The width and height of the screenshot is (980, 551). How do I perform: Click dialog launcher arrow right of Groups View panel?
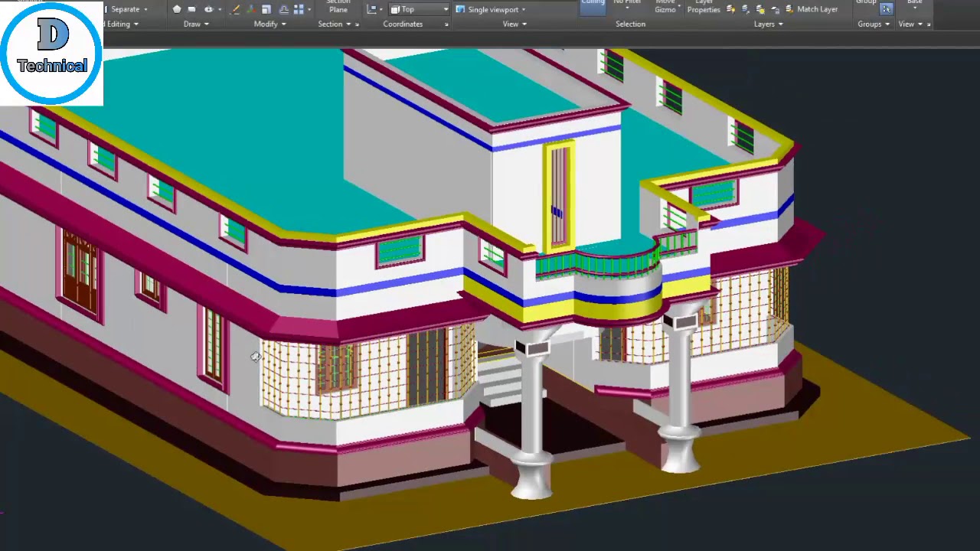click(x=929, y=24)
